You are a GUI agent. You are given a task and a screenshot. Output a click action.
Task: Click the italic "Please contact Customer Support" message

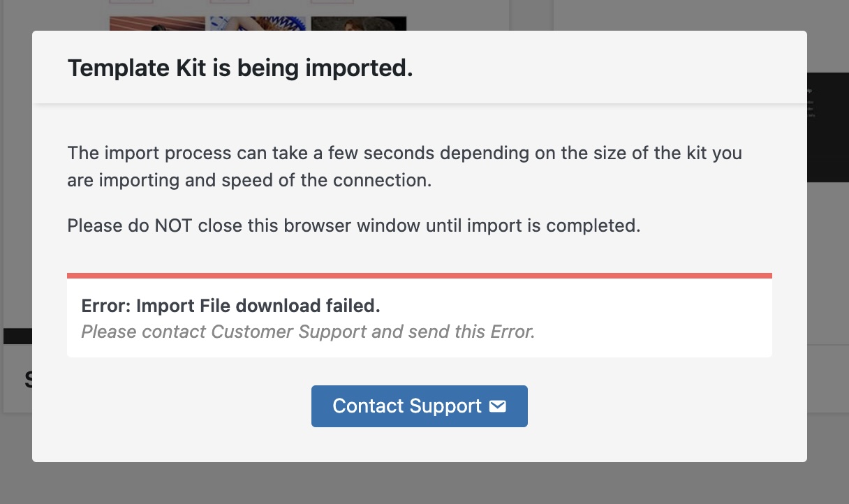[308, 332]
